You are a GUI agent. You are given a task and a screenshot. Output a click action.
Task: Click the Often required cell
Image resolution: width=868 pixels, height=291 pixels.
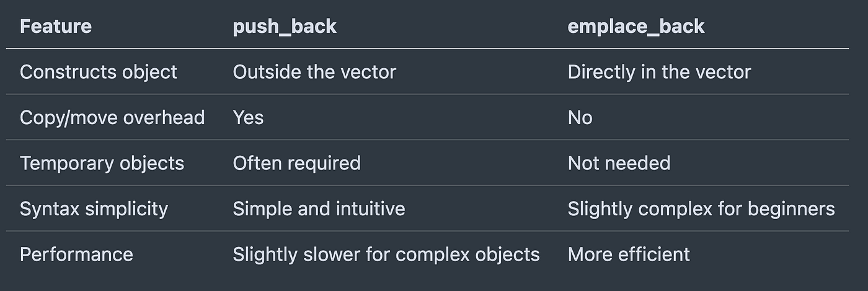coord(296,163)
